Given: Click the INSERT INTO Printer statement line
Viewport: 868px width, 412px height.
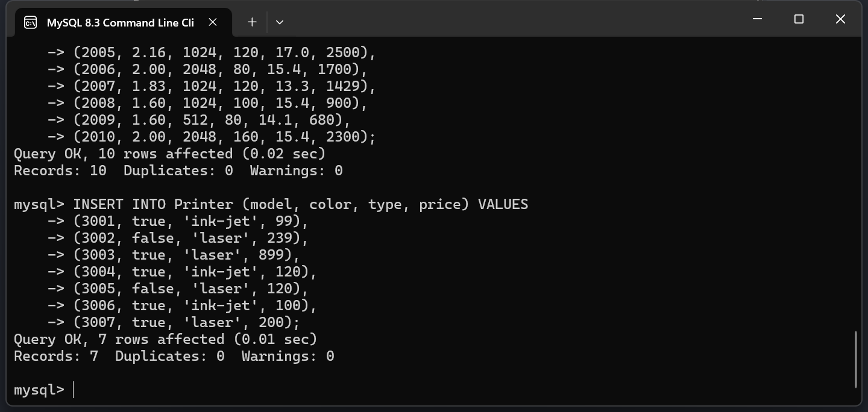Looking at the screenshot, I should pyautogui.click(x=271, y=204).
